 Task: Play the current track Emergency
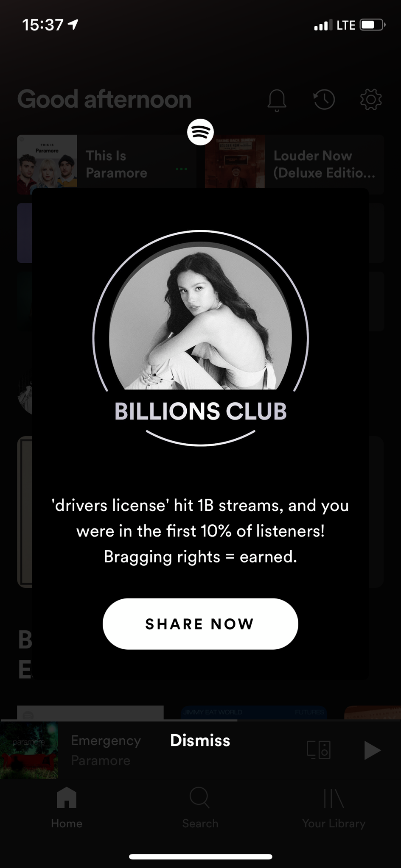[372, 750]
